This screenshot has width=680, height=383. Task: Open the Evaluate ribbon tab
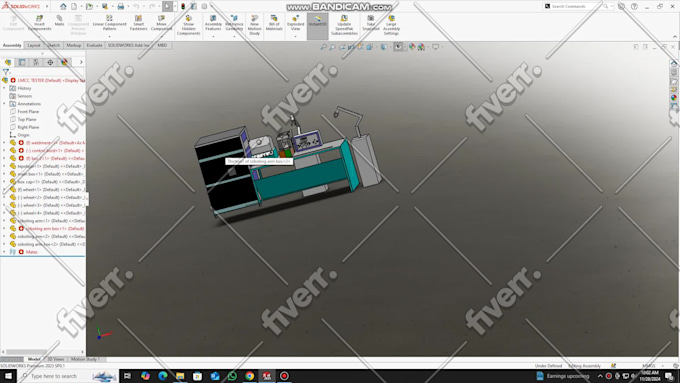[x=94, y=45]
